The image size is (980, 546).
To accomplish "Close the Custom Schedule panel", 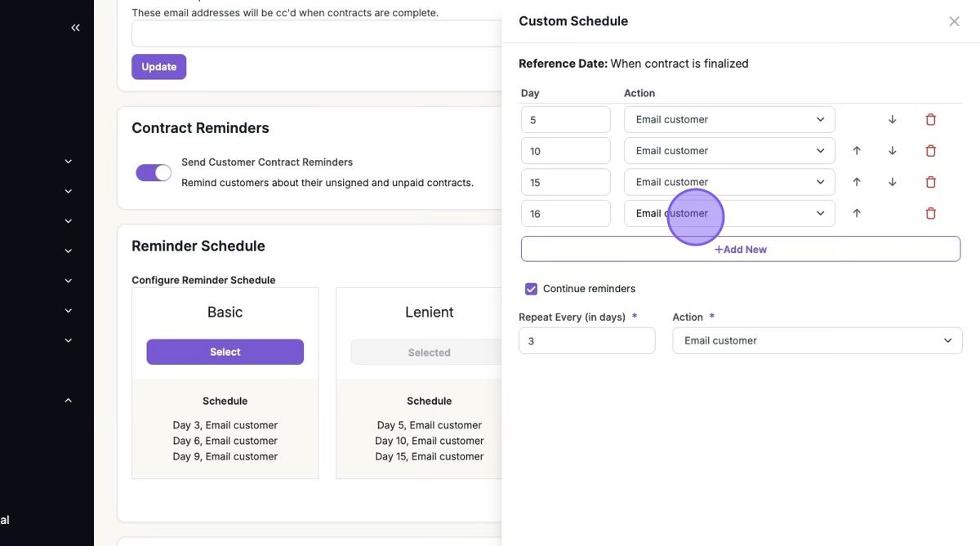I will tap(954, 22).
